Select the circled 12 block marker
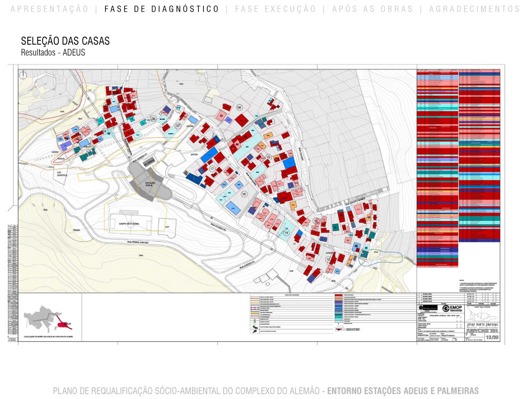 tap(328, 259)
